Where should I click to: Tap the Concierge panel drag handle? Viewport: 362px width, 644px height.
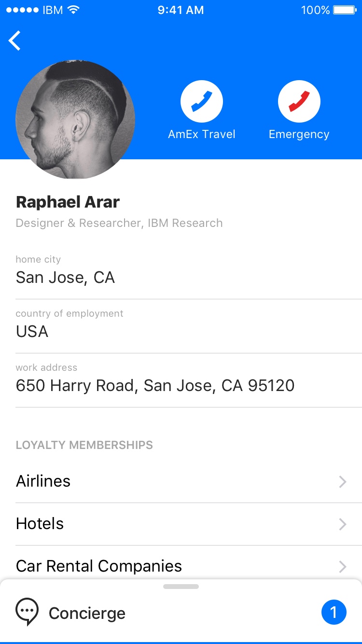(181, 587)
